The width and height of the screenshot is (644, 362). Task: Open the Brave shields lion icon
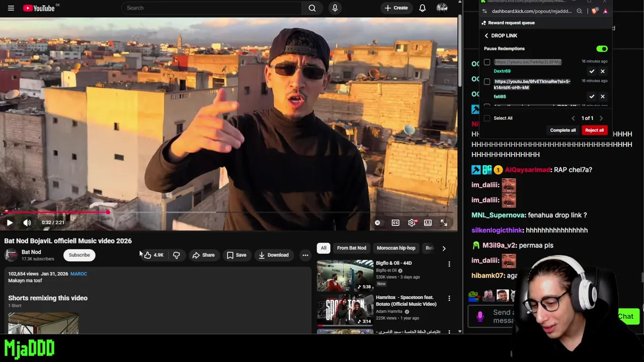tap(595, 11)
